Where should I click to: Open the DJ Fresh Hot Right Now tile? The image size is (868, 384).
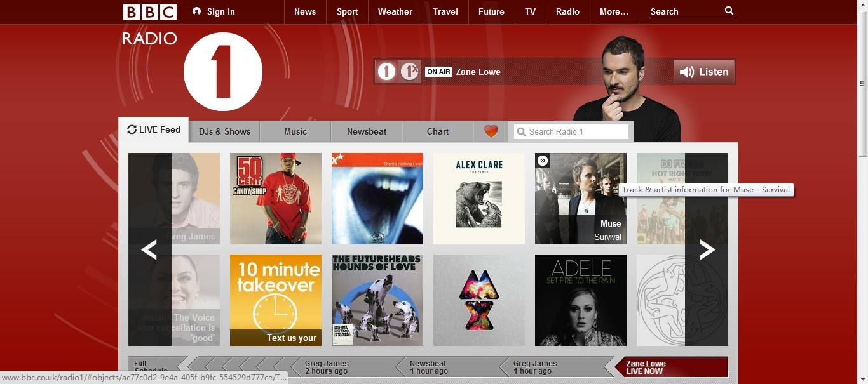[682, 199]
